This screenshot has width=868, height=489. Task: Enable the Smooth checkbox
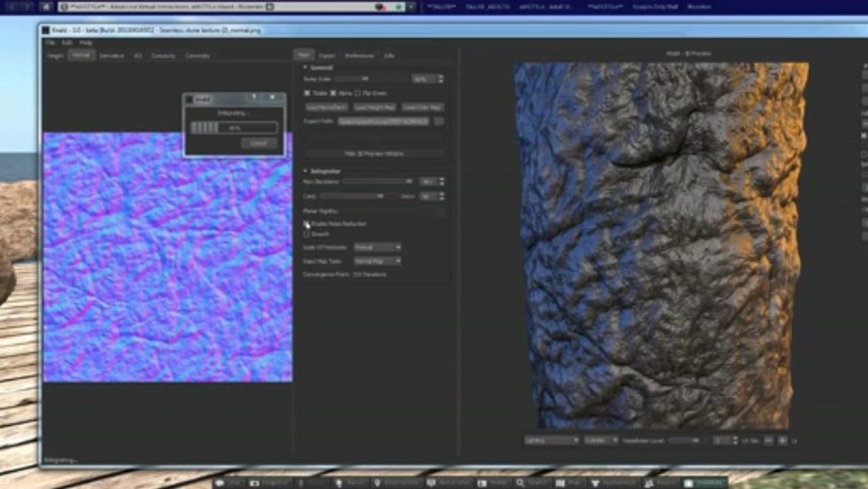click(307, 234)
